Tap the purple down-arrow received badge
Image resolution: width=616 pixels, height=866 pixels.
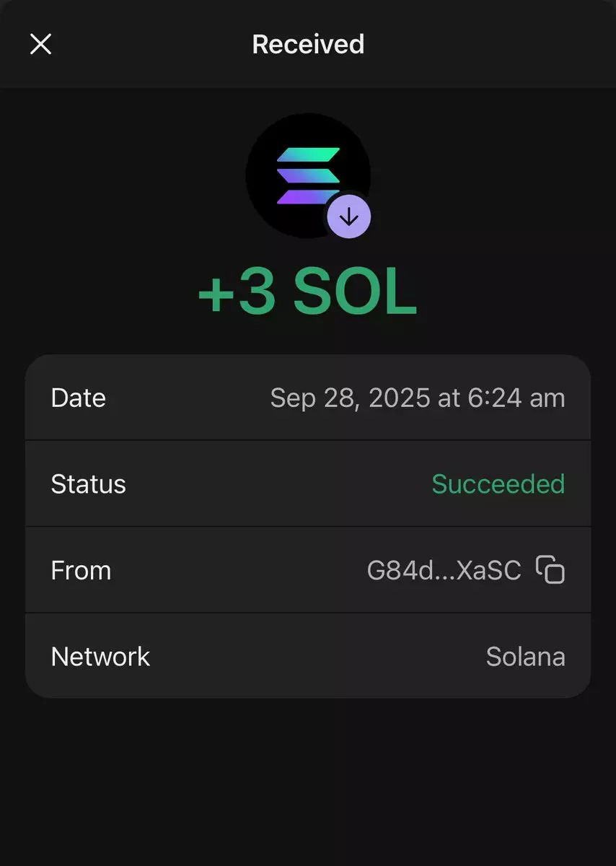click(x=349, y=216)
